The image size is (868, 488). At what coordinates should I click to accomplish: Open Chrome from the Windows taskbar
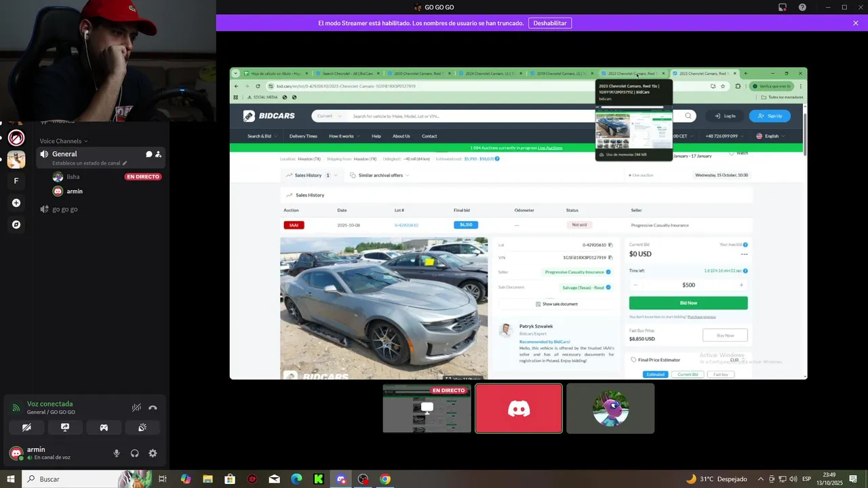tap(385, 479)
